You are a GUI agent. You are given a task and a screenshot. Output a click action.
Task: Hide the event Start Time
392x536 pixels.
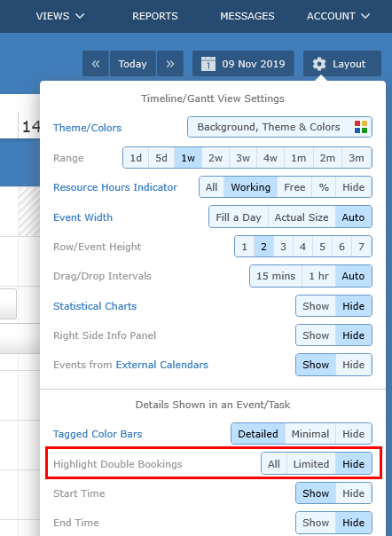(x=354, y=493)
